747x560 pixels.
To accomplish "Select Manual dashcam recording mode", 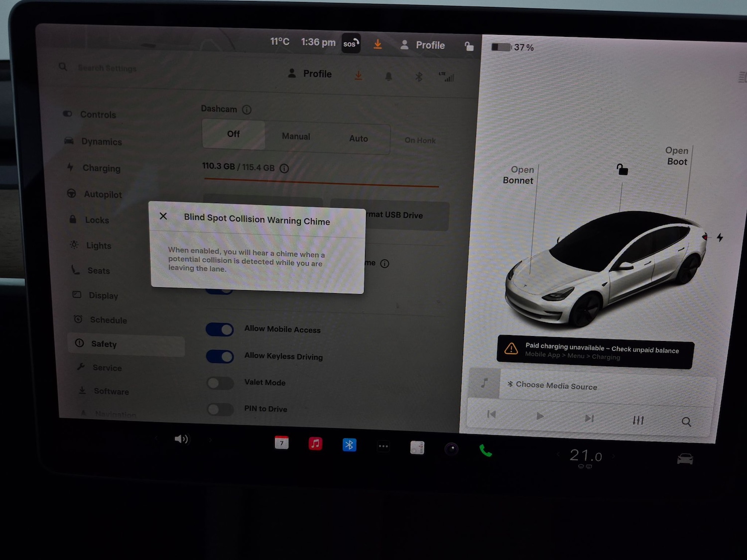I will 295,136.
